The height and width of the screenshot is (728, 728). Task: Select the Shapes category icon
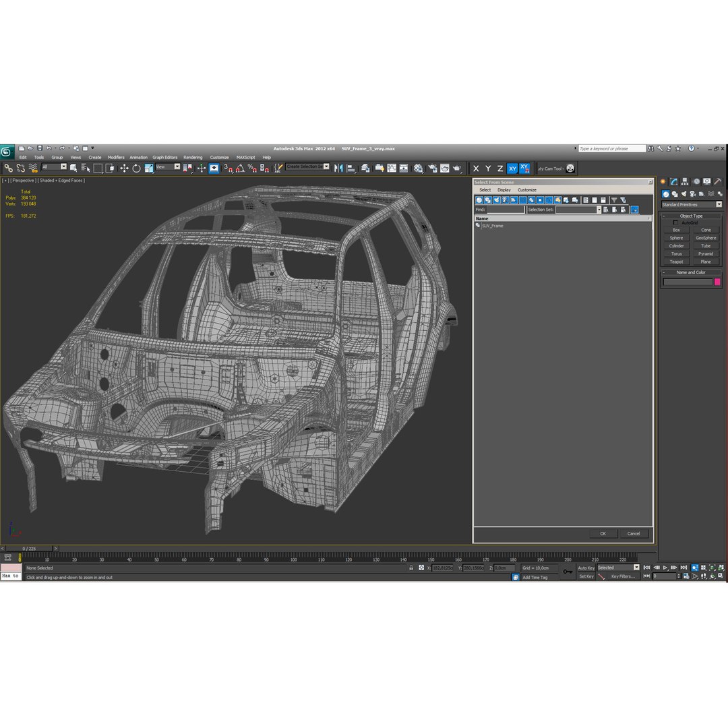coord(675,194)
